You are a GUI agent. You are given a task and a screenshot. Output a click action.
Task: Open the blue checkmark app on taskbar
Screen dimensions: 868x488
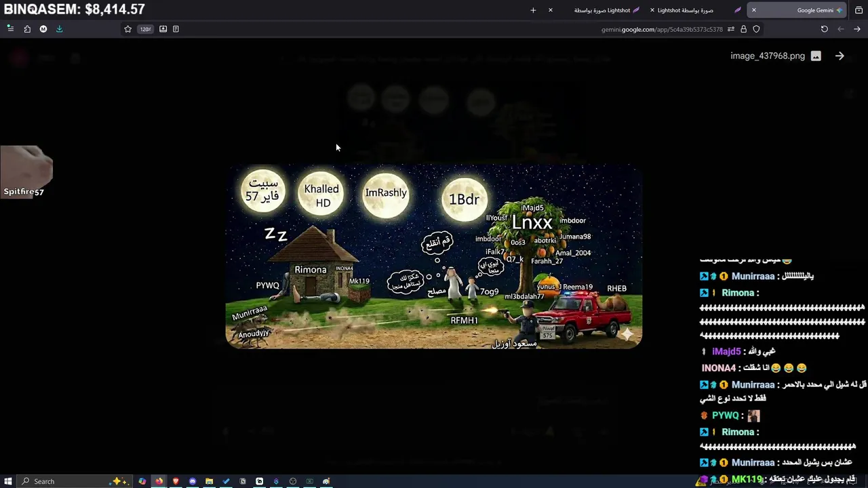click(x=226, y=481)
